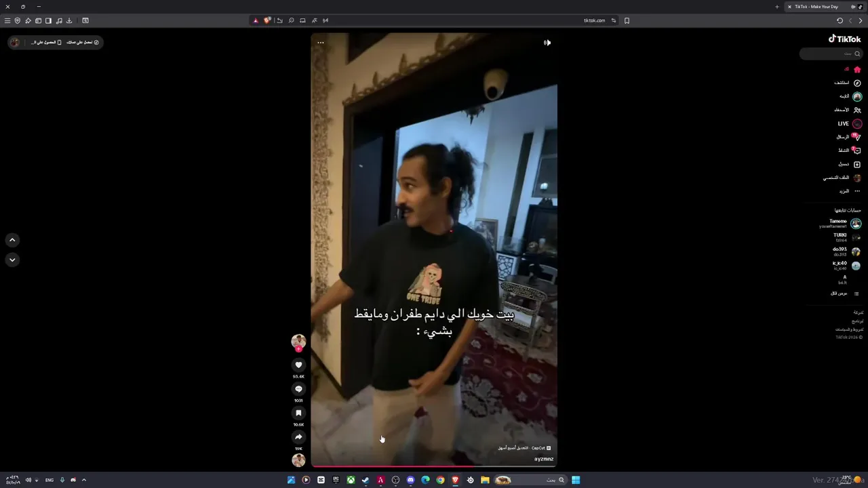Open Windows Start button
Viewport: 868px width, 488px height.
576,480
